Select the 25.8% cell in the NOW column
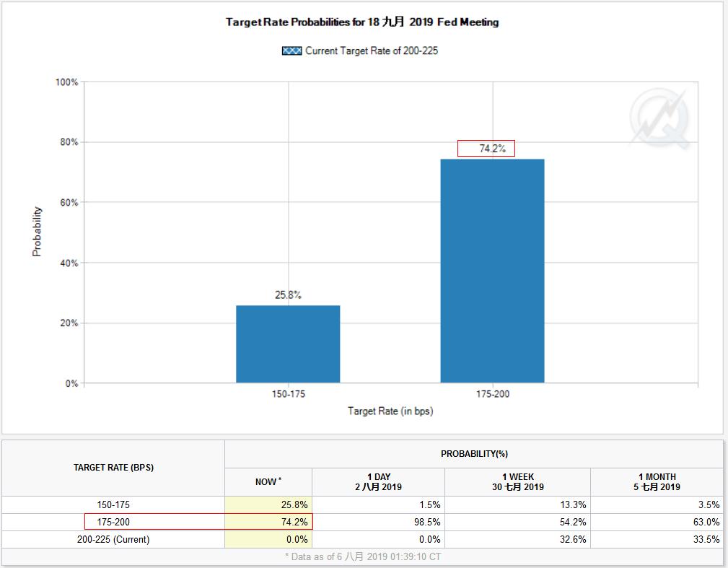 pyautogui.click(x=268, y=504)
